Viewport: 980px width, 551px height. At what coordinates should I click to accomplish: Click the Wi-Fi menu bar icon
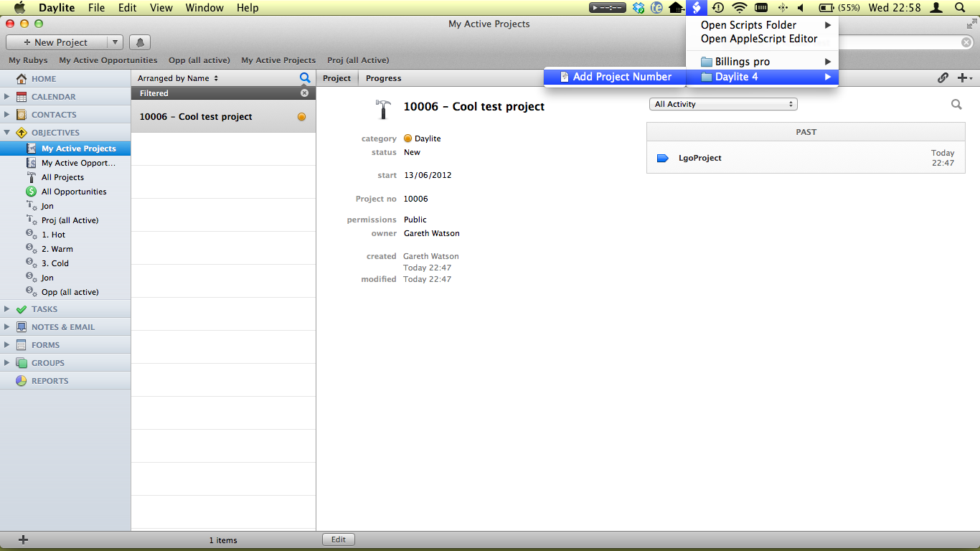click(739, 8)
